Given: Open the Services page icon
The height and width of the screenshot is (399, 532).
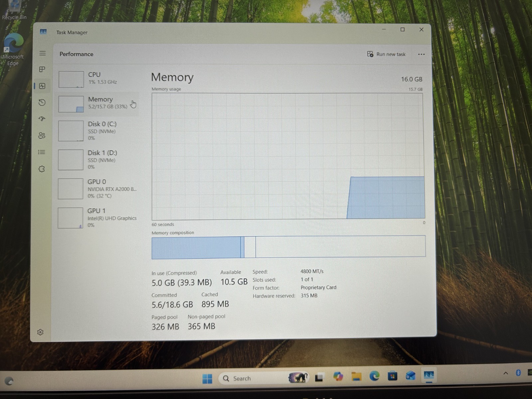Looking at the screenshot, I should click(x=42, y=169).
